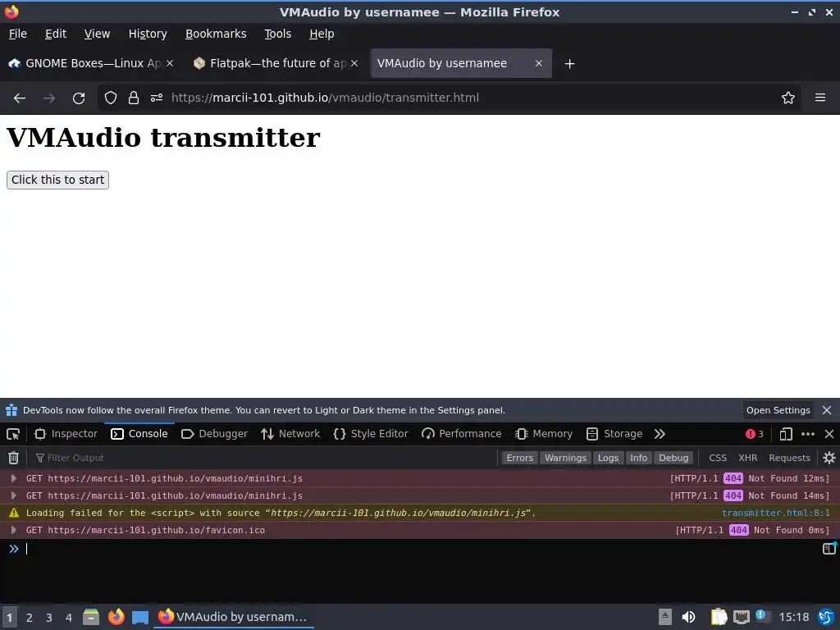Open the Edit menu
This screenshot has height=630, width=840.
coord(56,34)
